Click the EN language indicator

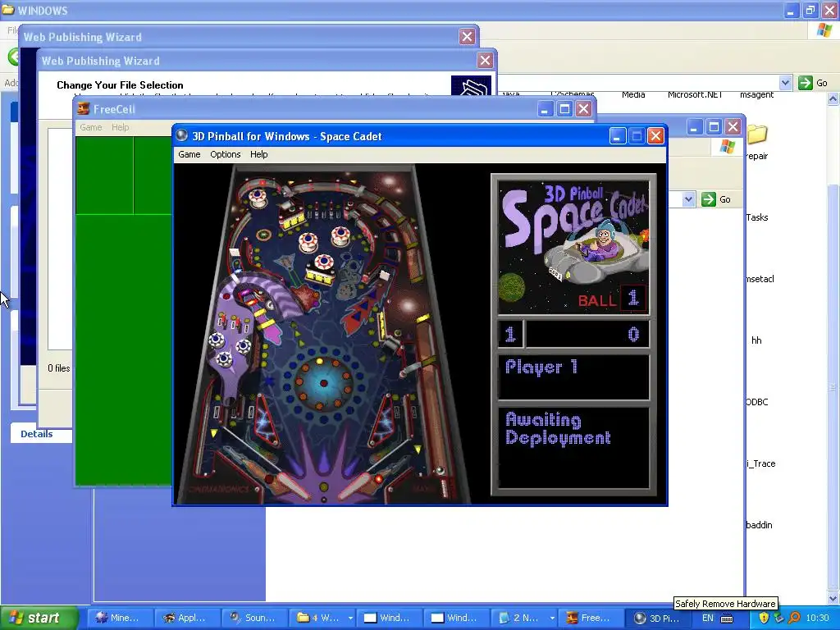[708, 618]
